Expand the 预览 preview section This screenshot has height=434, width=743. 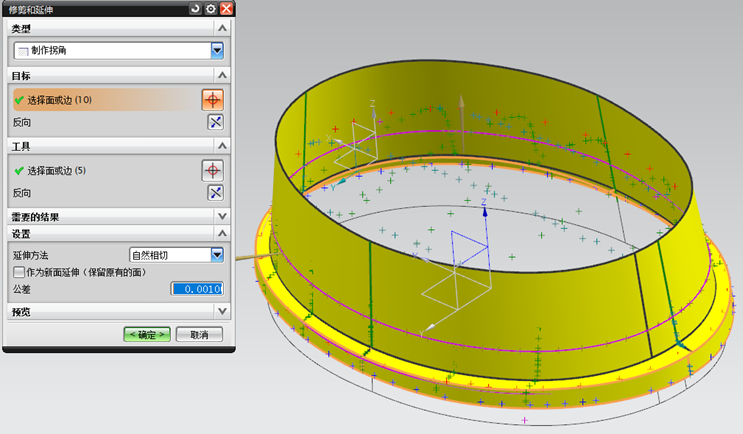pos(222,312)
